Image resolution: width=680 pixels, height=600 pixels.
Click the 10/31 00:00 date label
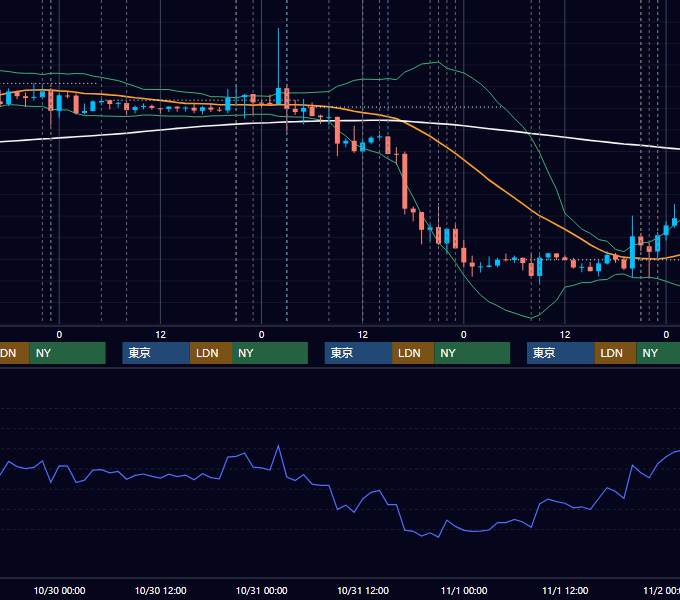pos(262,590)
